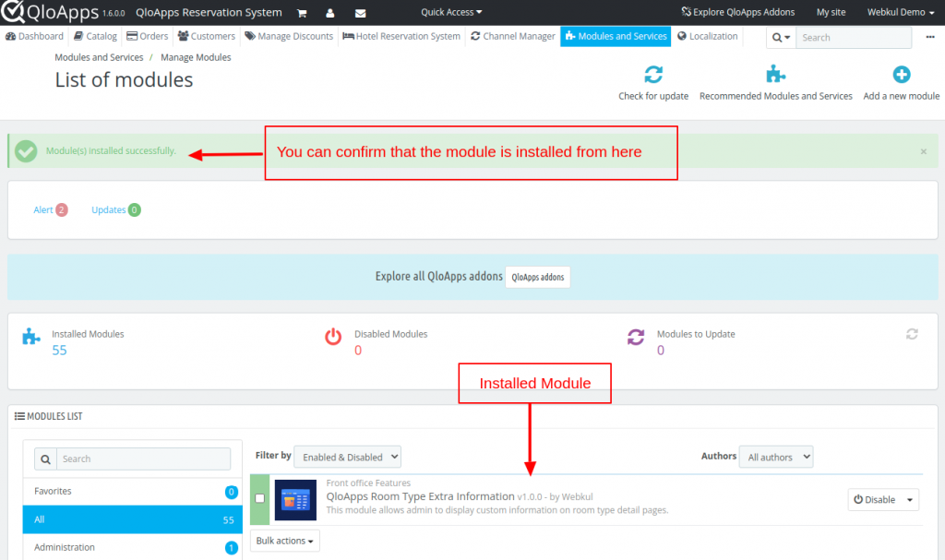The image size is (945, 560).
Task: Open the Alert tab
Action: [x=51, y=209]
